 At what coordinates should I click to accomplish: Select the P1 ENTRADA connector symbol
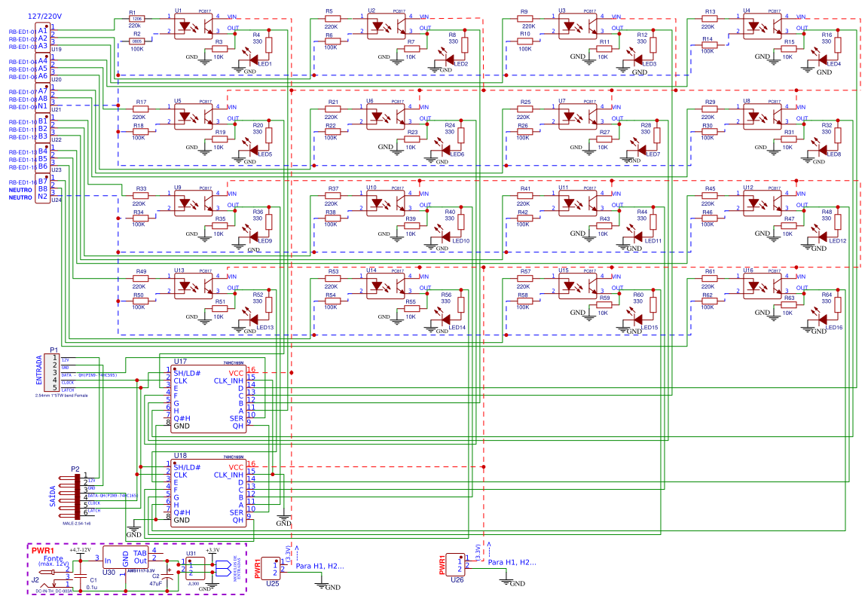(x=51, y=372)
